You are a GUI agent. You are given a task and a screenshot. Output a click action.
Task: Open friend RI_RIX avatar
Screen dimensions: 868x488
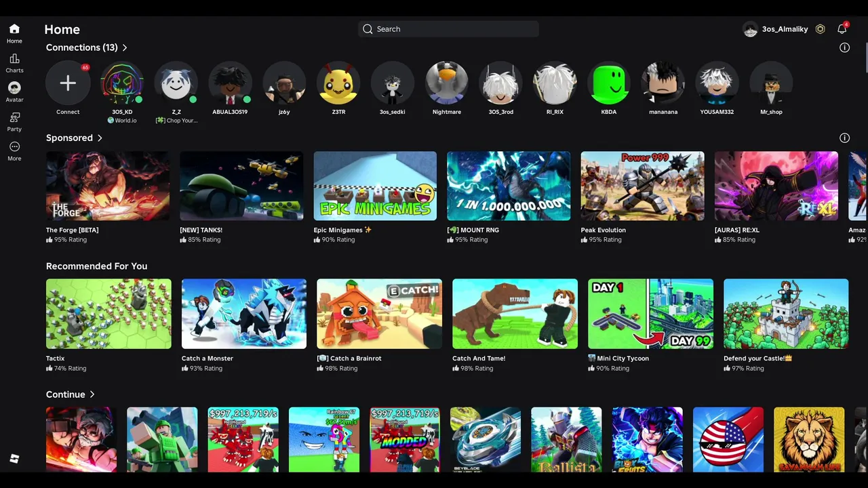point(555,83)
